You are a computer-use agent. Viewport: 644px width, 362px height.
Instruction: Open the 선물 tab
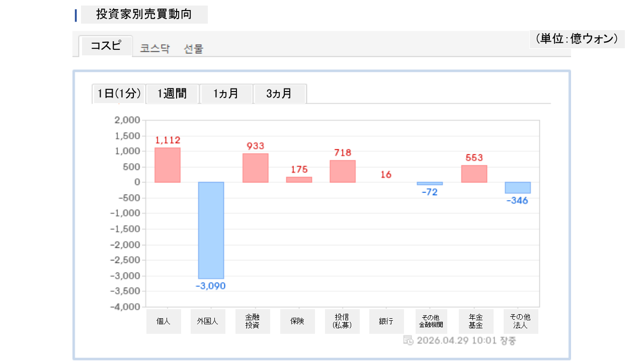[194, 49]
